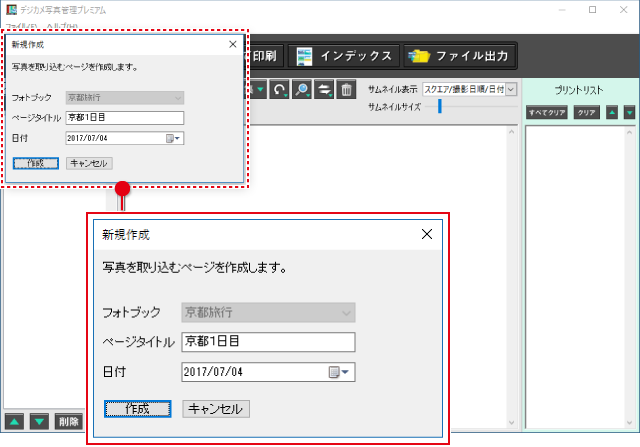Screen dimensions: 640x447
Task: Click the 削除 delete button
Action: click(69, 422)
